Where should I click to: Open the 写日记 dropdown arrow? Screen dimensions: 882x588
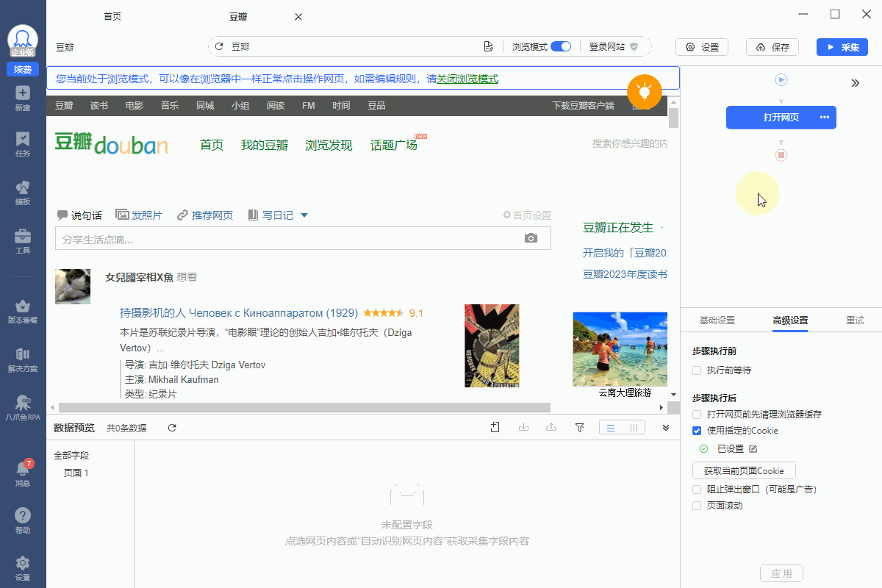click(x=304, y=215)
